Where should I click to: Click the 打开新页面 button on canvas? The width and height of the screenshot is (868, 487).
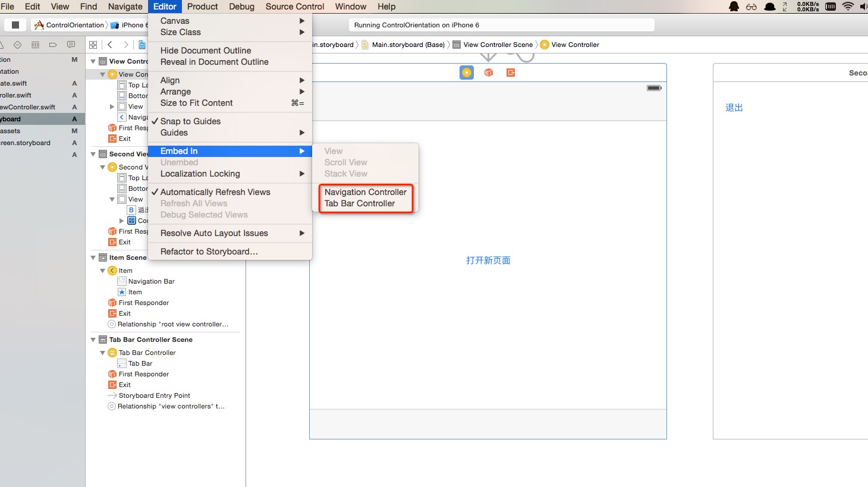(488, 260)
